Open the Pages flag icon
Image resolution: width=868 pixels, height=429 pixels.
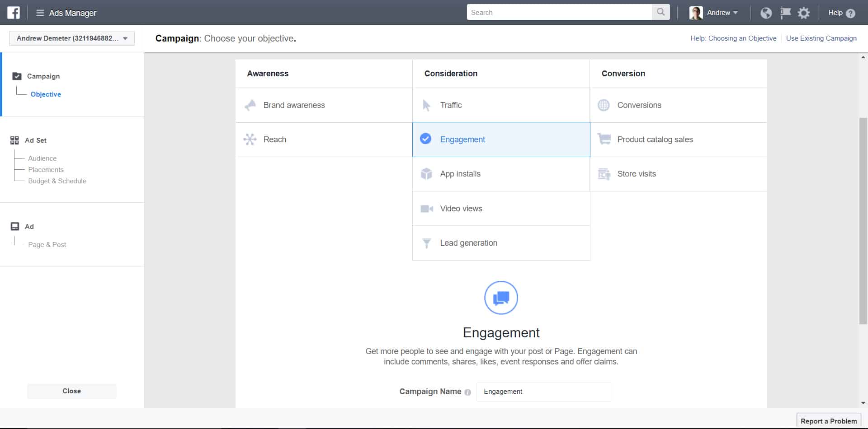coord(786,13)
